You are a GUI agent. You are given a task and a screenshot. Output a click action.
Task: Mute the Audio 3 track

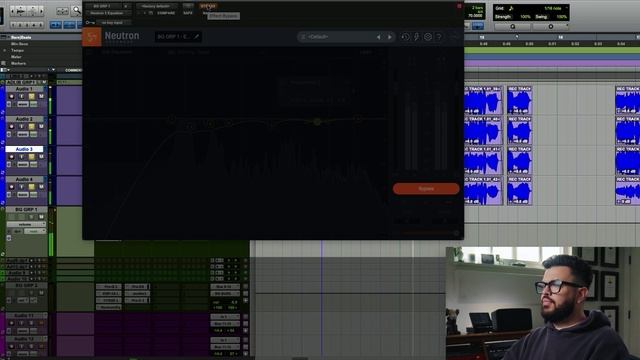(x=41, y=157)
